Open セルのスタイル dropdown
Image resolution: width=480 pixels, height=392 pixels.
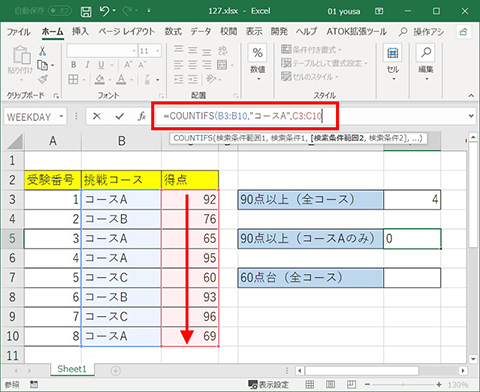[310, 77]
